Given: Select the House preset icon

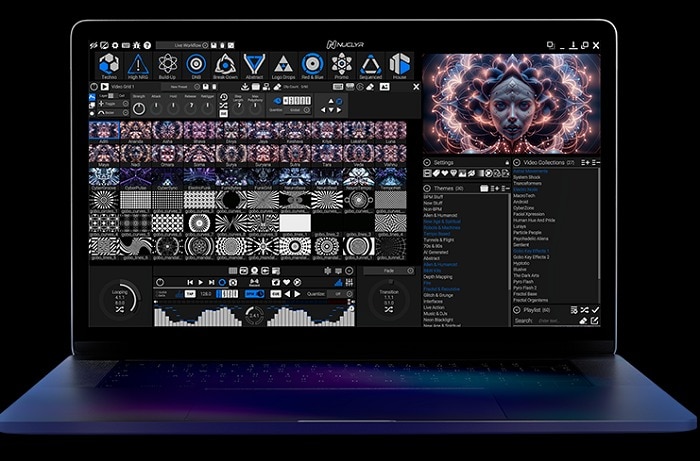Looking at the screenshot, I should [400, 64].
